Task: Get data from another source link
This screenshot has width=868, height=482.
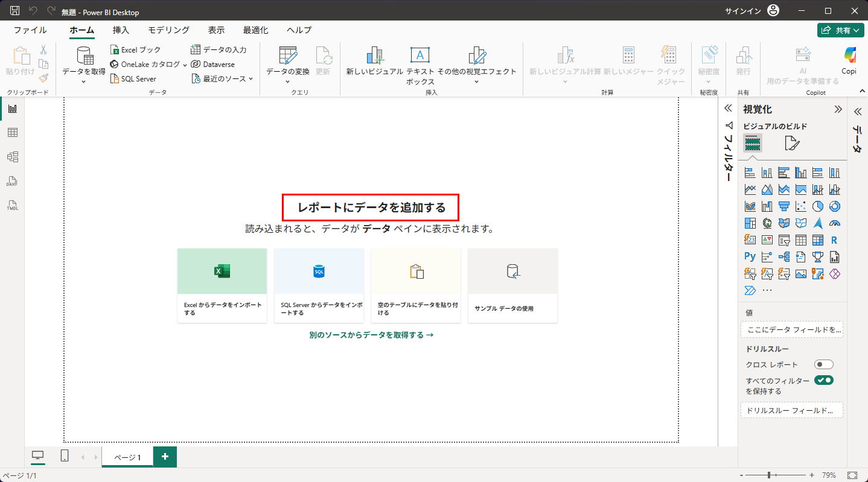Action: coord(371,335)
